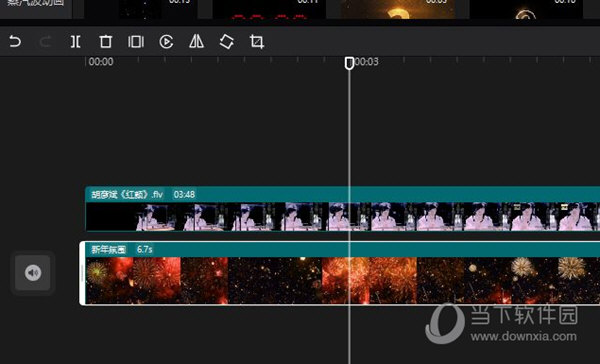The height and width of the screenshot is (364, 600).
Task: Click the 6.7s duration label
Action: coord(145,250)
